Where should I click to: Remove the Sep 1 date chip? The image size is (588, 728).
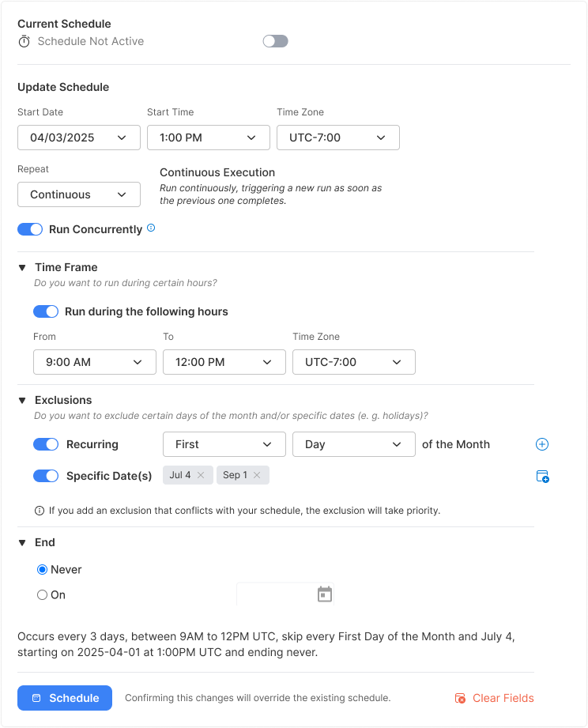(x=257, y=475)
